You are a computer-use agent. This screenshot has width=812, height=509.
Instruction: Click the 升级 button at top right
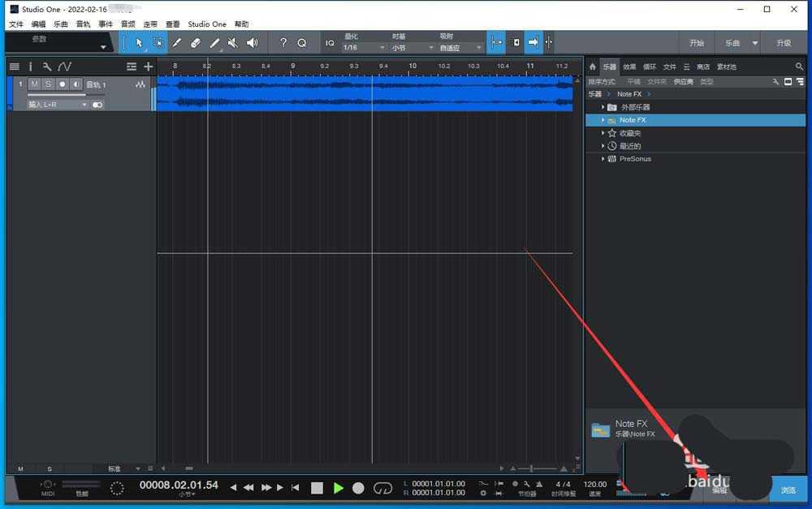tap(782, 43)
